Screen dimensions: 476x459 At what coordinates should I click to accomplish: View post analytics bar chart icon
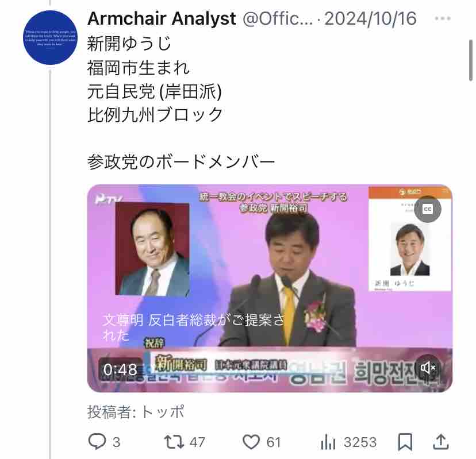pos(328,442)
